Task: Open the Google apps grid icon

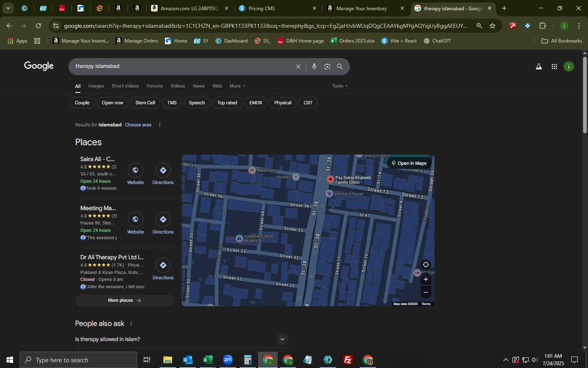Action: [554, 67]
